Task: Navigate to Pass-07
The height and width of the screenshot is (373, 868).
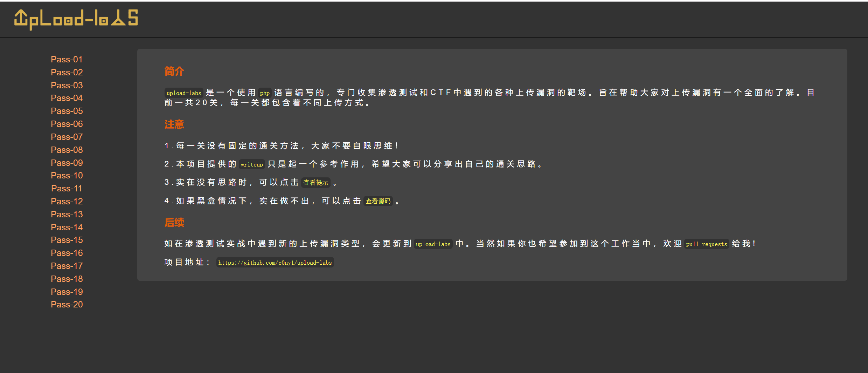Action: pyautogui.click(x=67, y=137)
